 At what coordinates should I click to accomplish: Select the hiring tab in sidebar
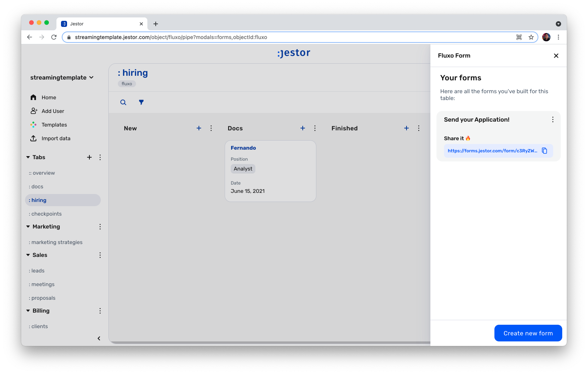click(x=63, y=200)
